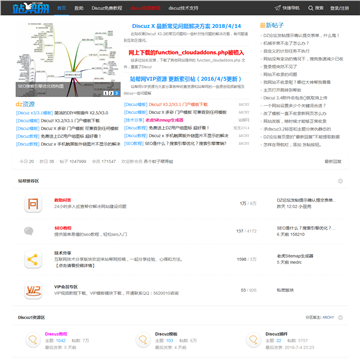Viewport: 360px width, 360px height.
Task: Open the medrc user link in the share forum row
Action: pos(296,262)
